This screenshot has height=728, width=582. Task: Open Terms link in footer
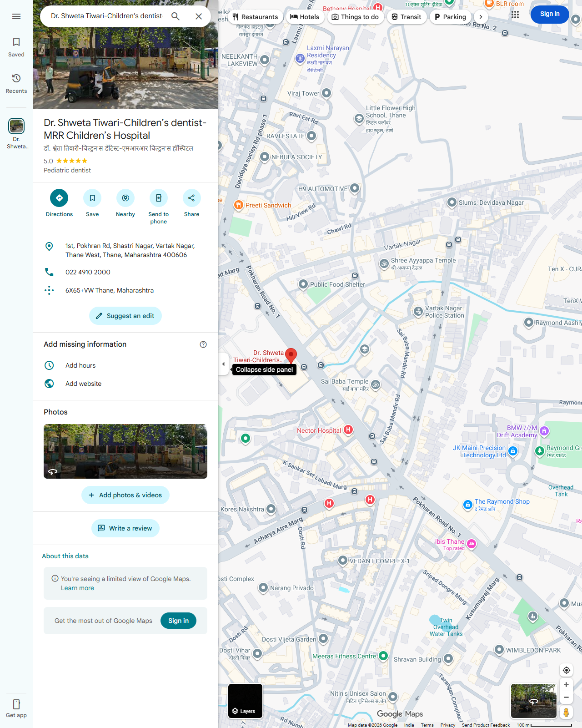[427, 725]
